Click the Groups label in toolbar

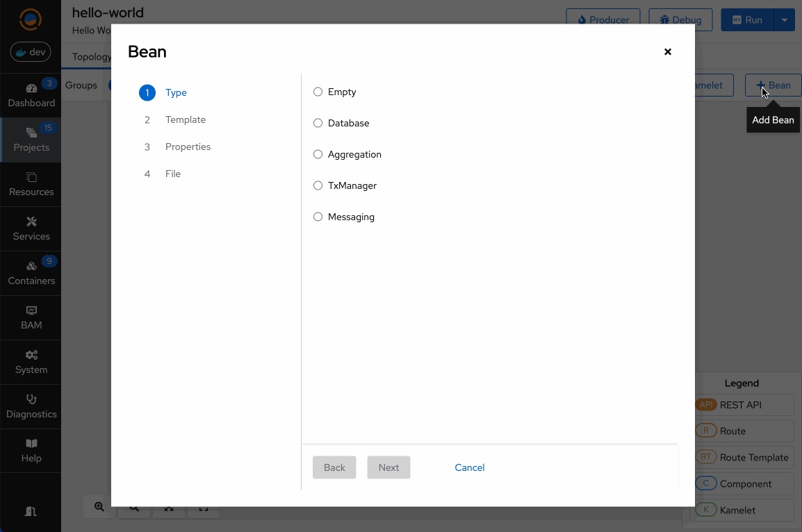81,85
